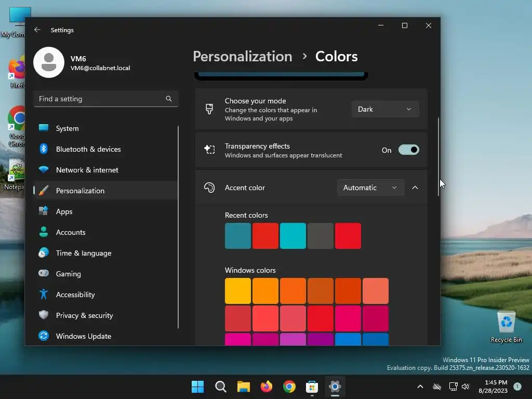
Task: Click the Accent color palette icon
Action: point(209,188)
